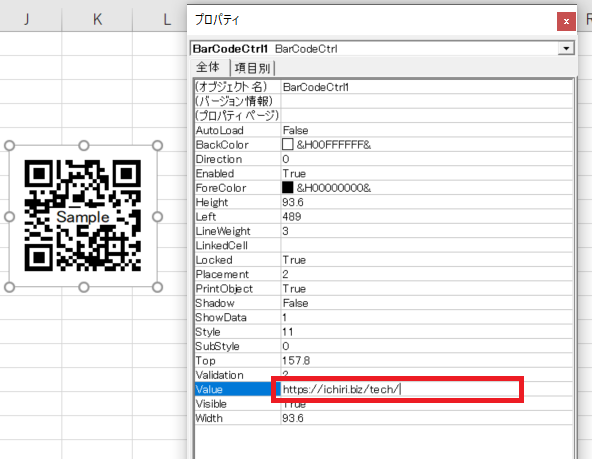The height and width of the screenshot is (459, 592).
Task: Select the (オブジェクト名) property row
Action: (x=384, y=87)
